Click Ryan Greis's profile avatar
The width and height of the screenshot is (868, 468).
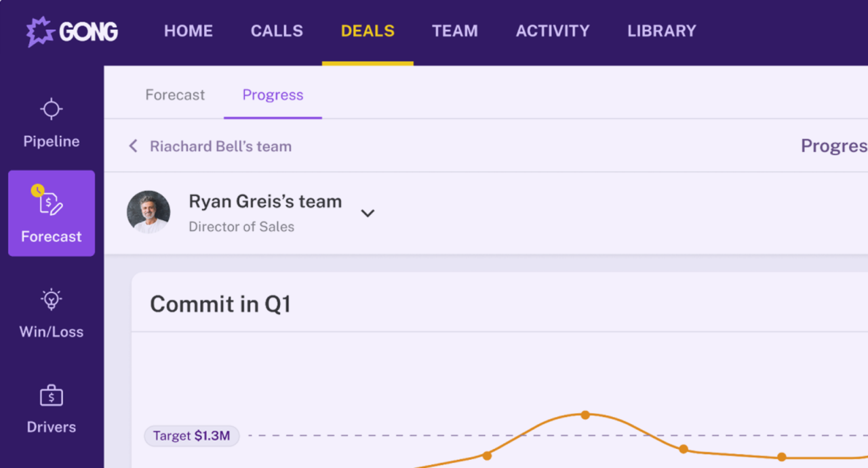(x=149, y=212)
